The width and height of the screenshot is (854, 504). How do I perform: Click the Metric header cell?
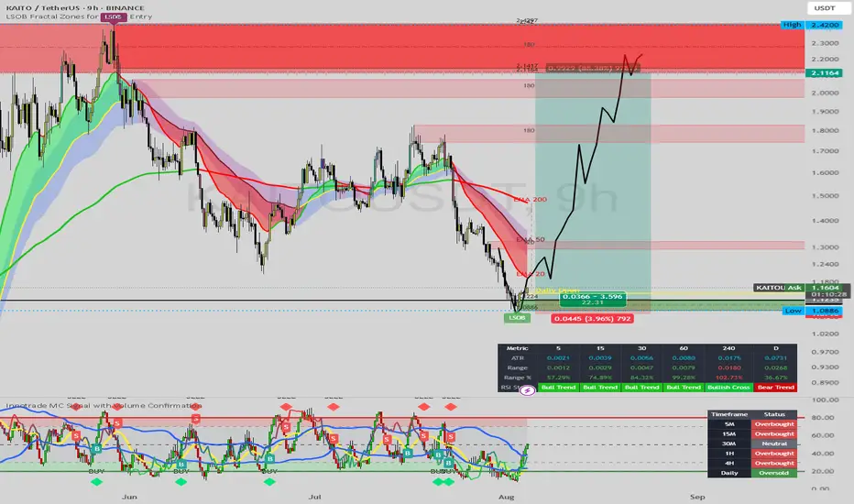pyautogui.click(x=518, y=348)
